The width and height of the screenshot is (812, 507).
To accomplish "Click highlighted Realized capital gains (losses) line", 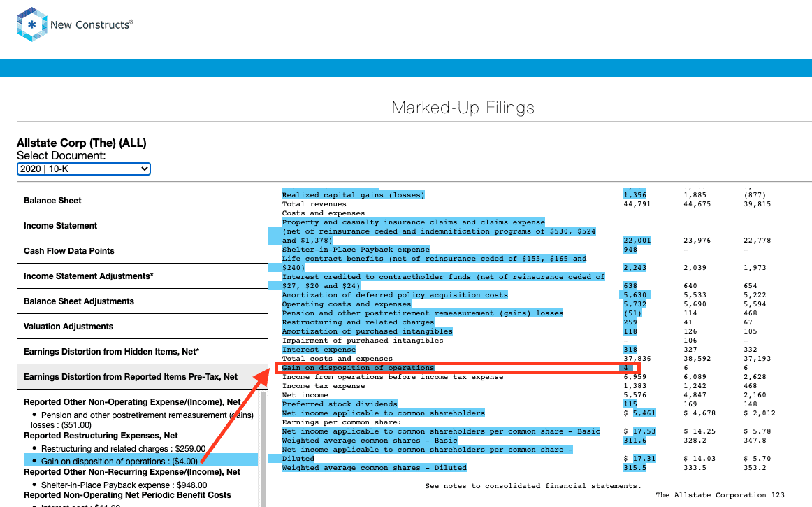I will 353,195.
